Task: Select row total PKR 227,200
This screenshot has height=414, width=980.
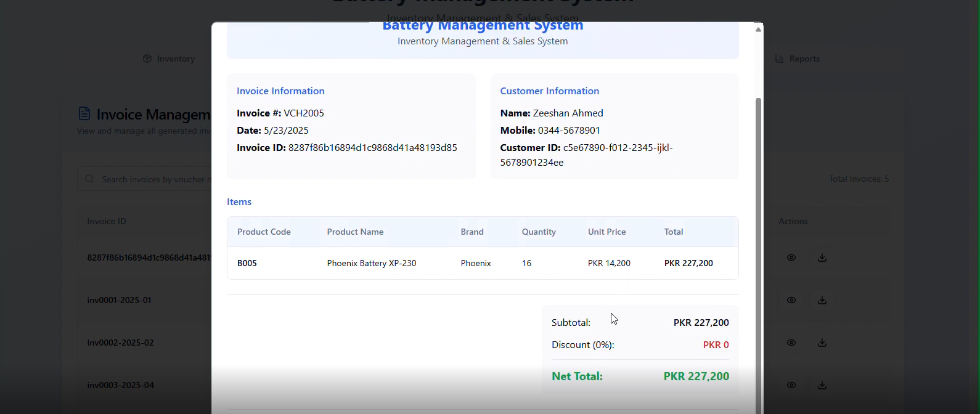Action: point(688,264)
